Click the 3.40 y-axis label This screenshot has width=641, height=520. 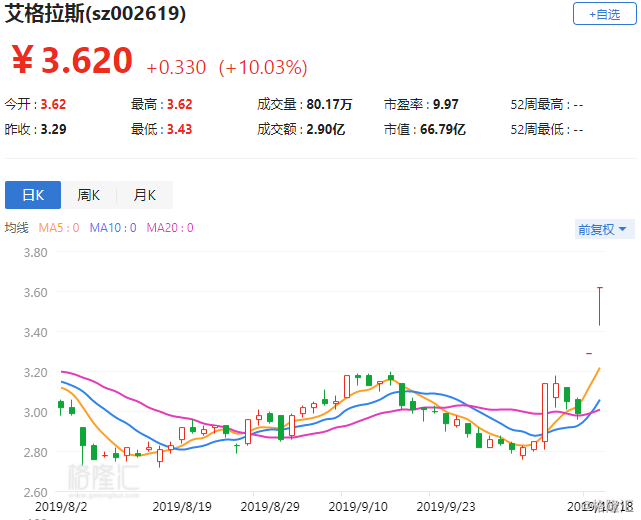35,333
